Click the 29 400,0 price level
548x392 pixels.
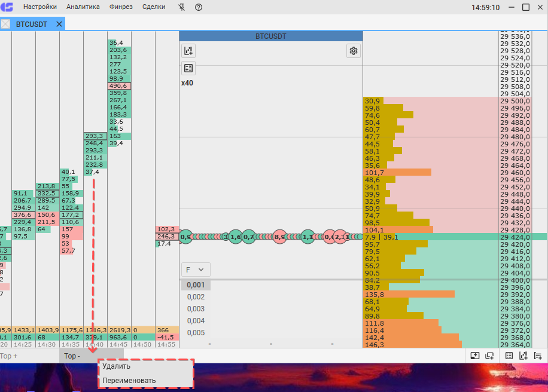[515, 280]
